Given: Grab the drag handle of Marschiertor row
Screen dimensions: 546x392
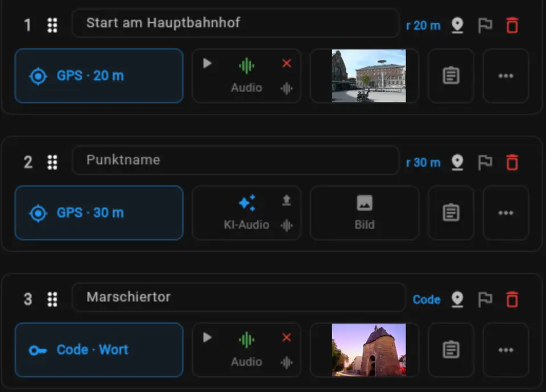Looking at the screenshot, I should [x=52, y=299].
